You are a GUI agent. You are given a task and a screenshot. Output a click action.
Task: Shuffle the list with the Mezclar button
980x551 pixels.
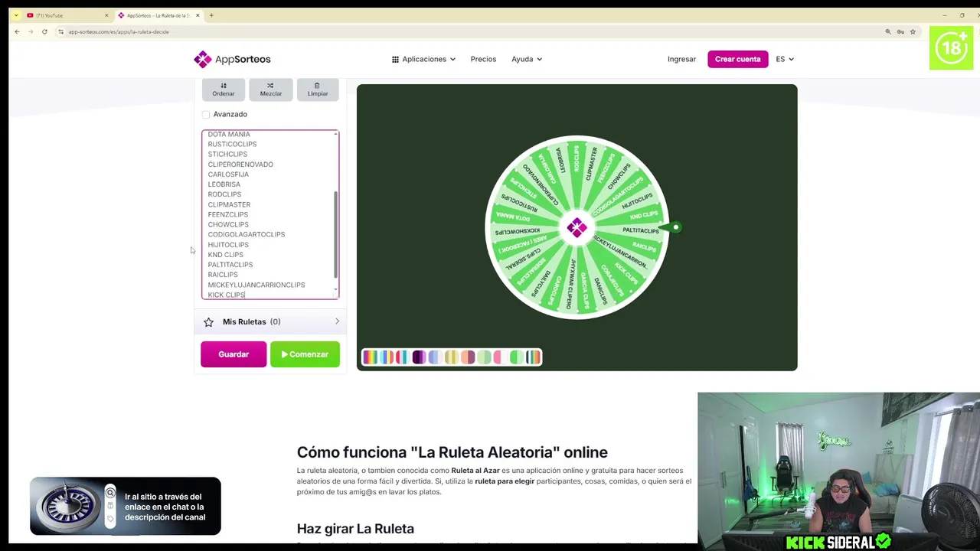tap(270, 89)
